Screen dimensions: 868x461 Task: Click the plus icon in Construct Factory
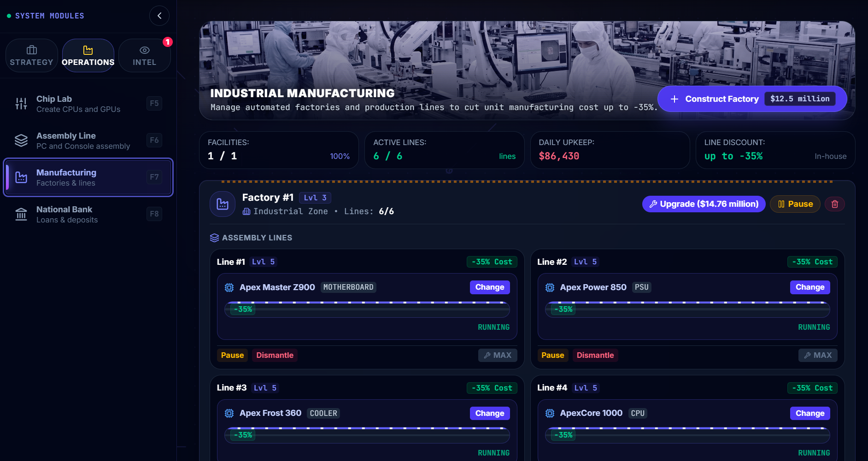tap(674, 99)
